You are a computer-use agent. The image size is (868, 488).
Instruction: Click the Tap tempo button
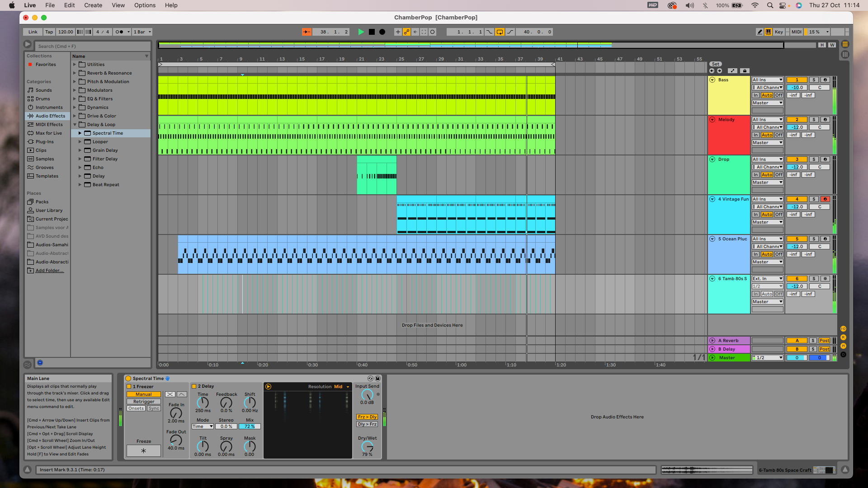49,32
